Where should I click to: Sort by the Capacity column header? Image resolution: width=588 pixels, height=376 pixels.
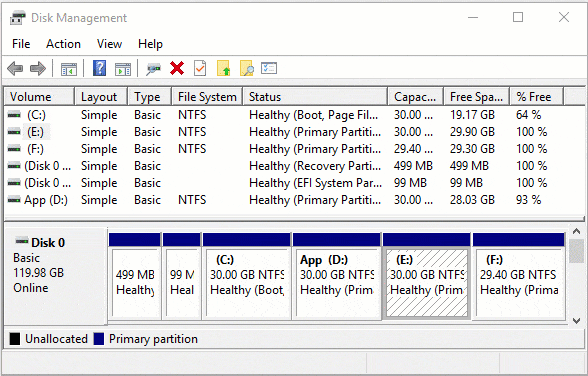pos(416,97)
